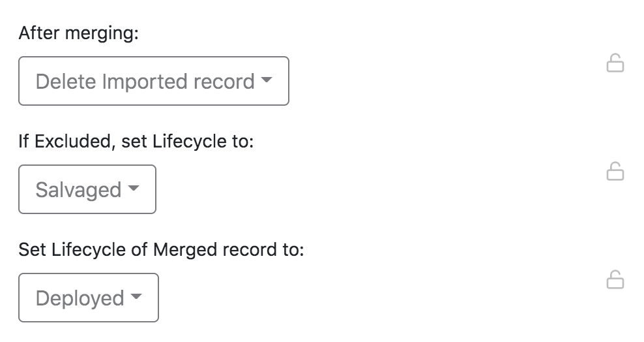Click the lock icon beside Merged record Lifecycle

(615, 280)
